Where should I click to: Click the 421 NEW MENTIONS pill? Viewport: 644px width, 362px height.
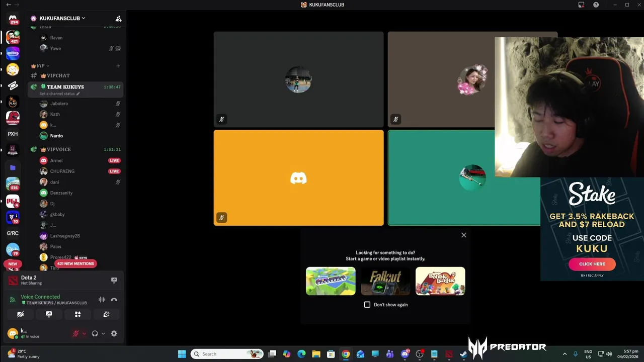(x=75, y=263)
